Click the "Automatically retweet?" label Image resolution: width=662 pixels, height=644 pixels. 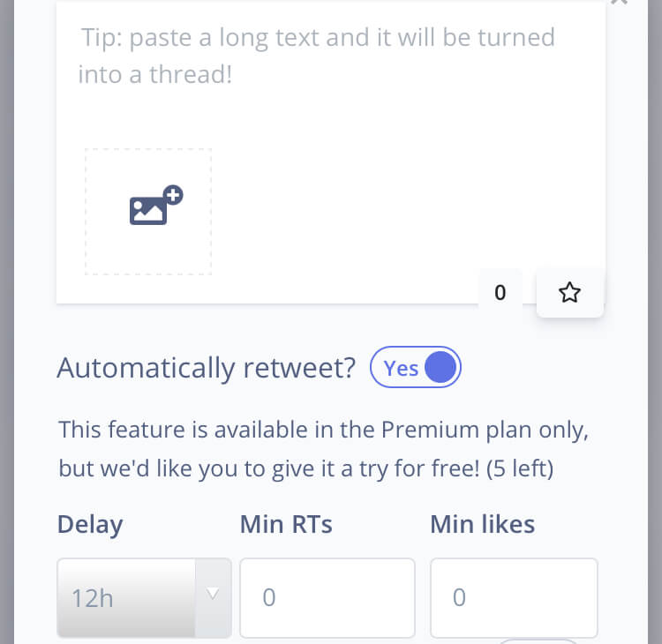click(x=207, y=368)
